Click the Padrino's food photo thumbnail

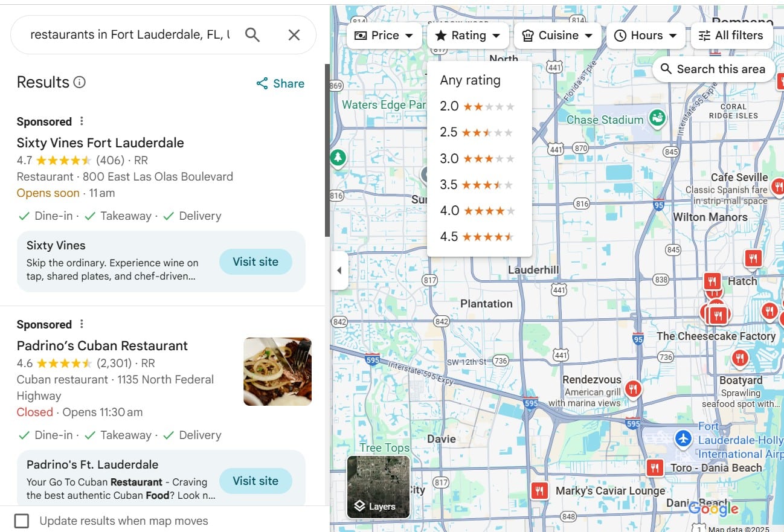[277, 371]
